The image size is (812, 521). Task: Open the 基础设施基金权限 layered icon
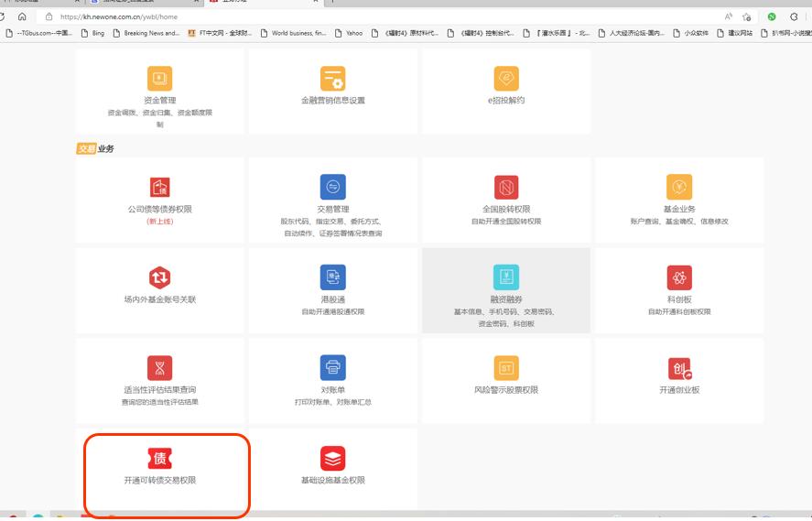pos(332,459)
